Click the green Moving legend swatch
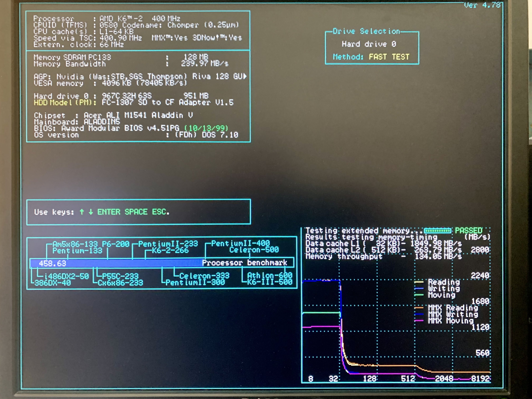The height and width of the screenshot is (399, 532). [419, 295]
